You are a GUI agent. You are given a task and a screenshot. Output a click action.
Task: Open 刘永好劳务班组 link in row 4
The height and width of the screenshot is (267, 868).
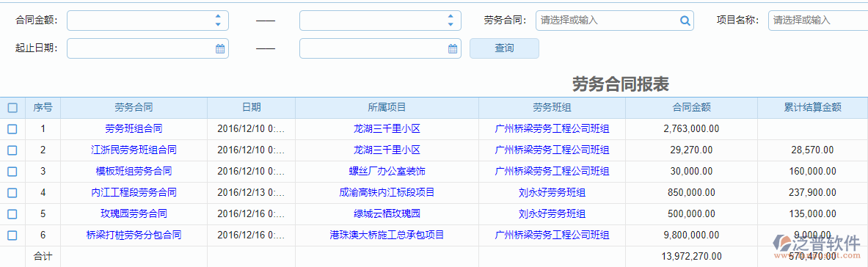click(552, 193)
